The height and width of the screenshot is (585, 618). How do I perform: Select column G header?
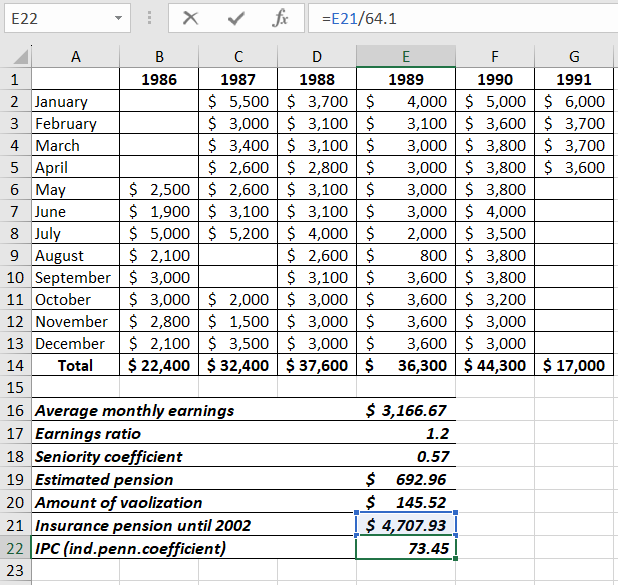coord(574,56)
